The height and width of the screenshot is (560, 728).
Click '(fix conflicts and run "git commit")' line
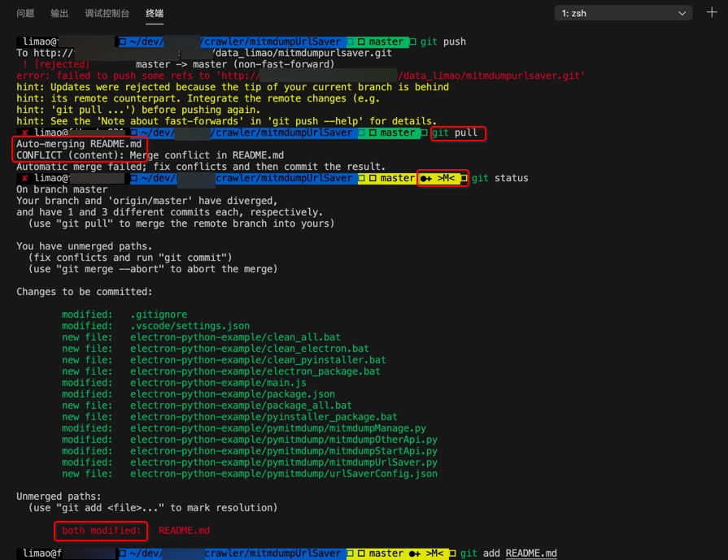click(x=130, y=258)
